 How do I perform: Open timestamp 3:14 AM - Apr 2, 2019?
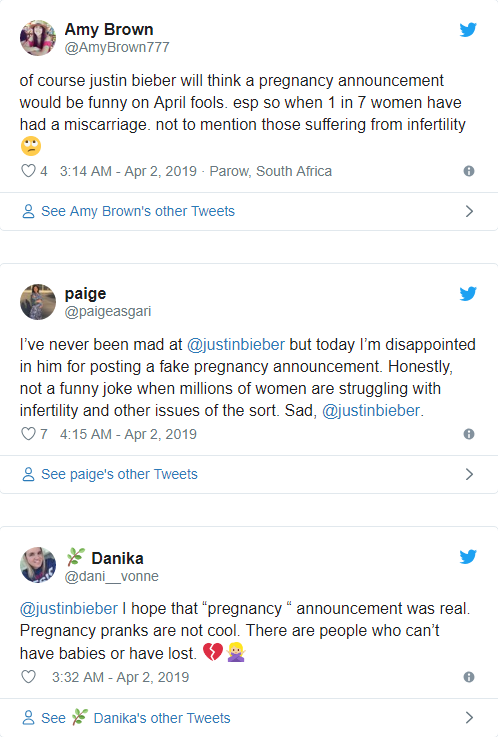click(128, 171)
